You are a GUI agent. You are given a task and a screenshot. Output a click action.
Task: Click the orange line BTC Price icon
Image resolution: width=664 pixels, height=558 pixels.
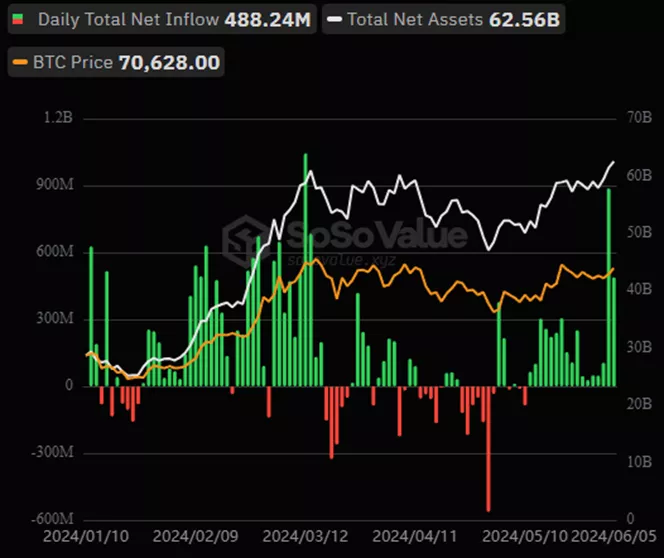[19, 63]
